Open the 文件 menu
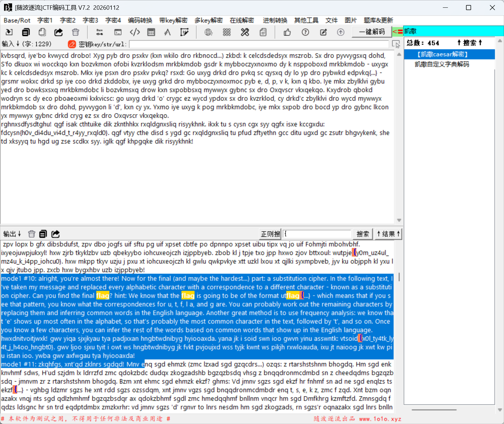The width and height of the screenshot is (504, 424). (331, 20)
